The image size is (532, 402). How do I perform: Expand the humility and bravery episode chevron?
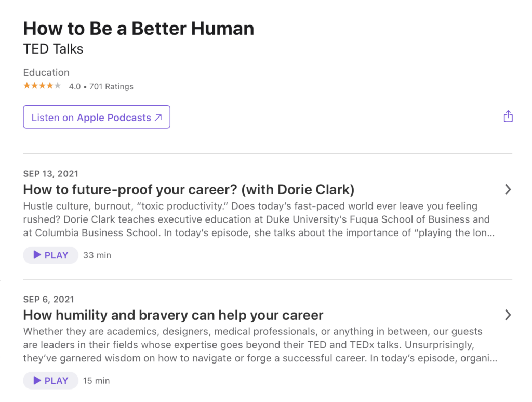[x=508, y=315]
